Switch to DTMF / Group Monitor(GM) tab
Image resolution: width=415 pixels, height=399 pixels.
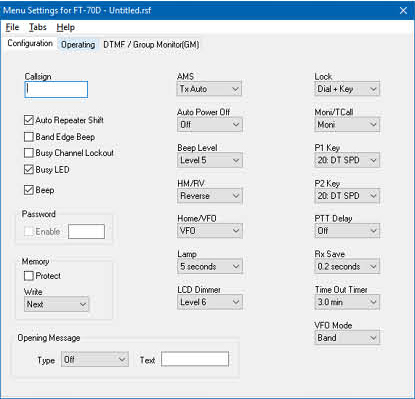151,44
